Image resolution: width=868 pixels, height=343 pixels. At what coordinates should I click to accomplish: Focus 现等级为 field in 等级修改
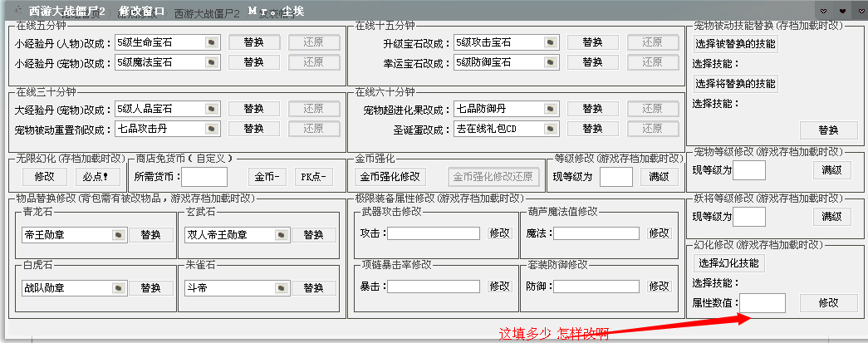click(616, 177)
